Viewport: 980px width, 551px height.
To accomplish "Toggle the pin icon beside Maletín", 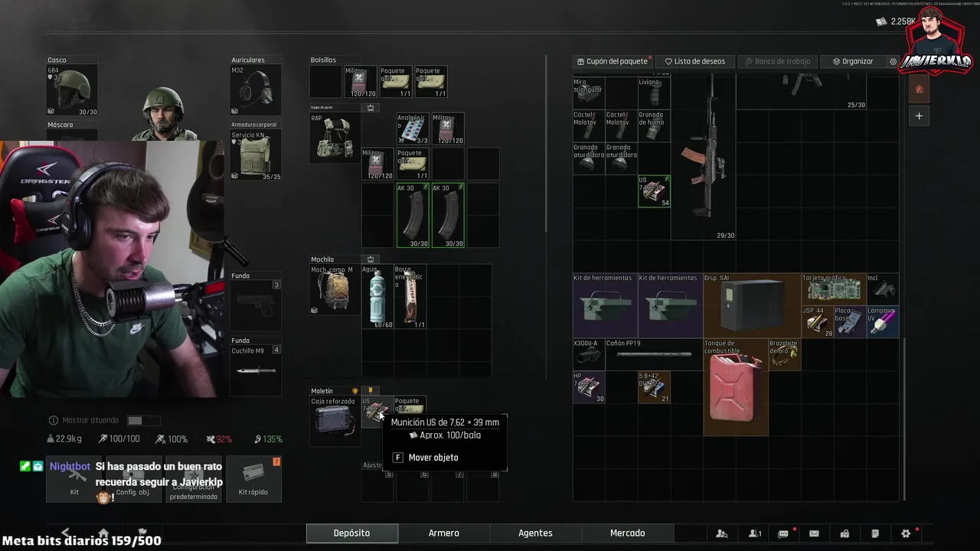I will point(371,391).
